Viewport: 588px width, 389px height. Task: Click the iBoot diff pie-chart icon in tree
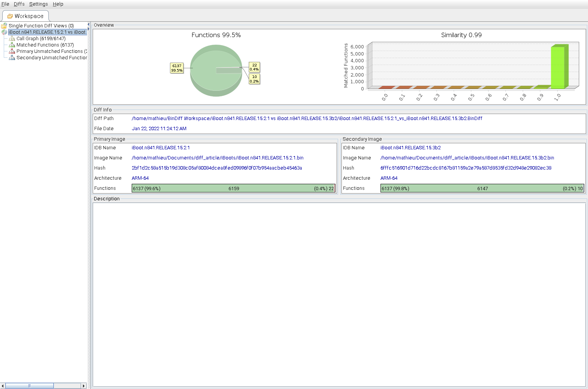click(x=4, y=32)
